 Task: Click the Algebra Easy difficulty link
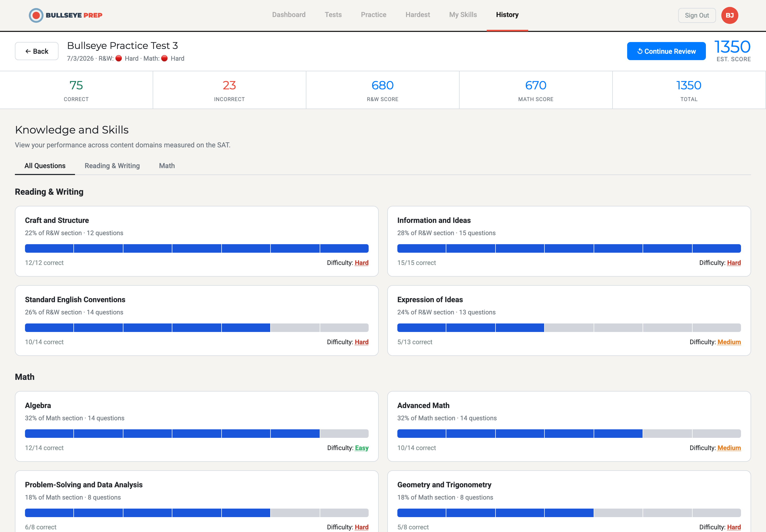click(x=362, y=448)
